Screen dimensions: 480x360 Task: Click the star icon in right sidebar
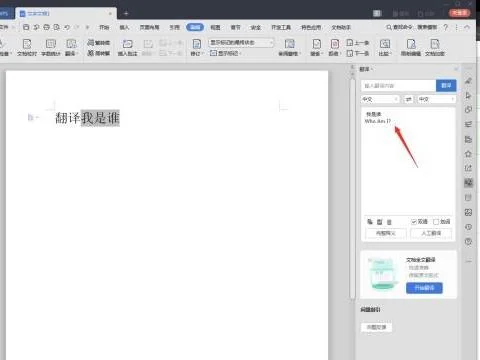pos(468,154)
